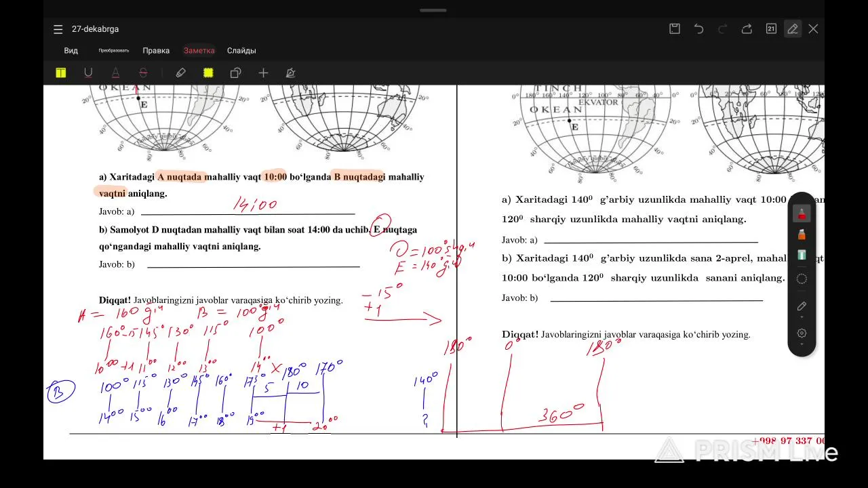Open the hamburger menu
868x488 pixels.
[x=58, y=29]
